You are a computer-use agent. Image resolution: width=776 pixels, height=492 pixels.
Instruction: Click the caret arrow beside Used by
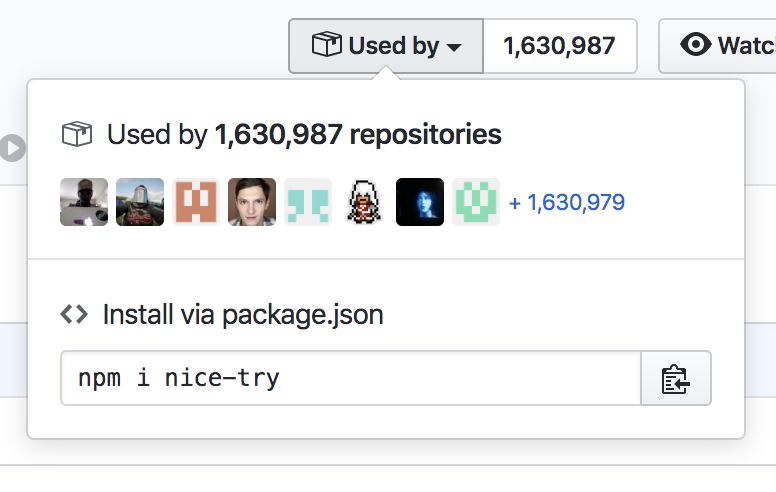coord(454,47)
